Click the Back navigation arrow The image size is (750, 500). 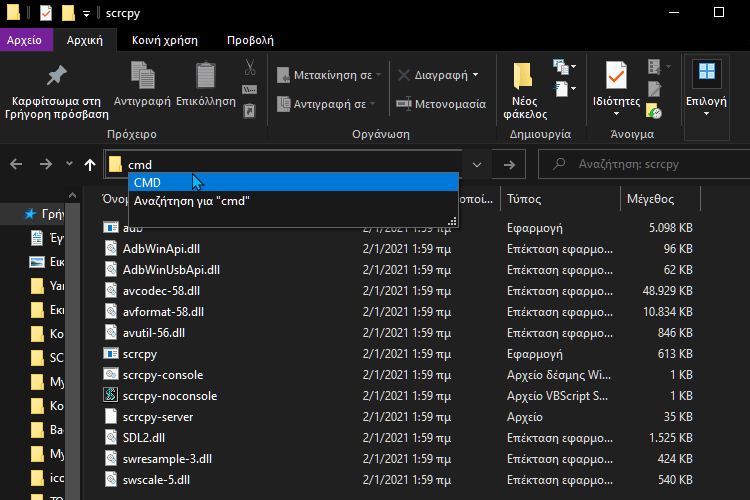(16, 165)
